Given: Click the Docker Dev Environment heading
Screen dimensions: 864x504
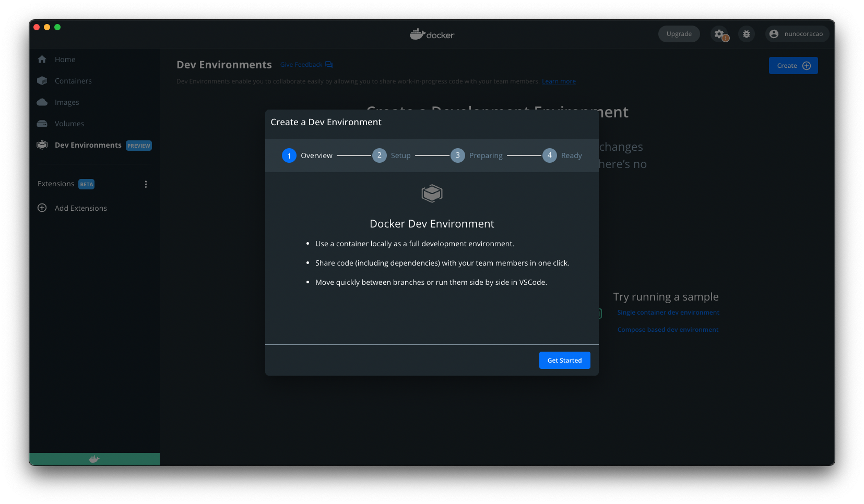Looking at the screenshot, I should (432, 224).
